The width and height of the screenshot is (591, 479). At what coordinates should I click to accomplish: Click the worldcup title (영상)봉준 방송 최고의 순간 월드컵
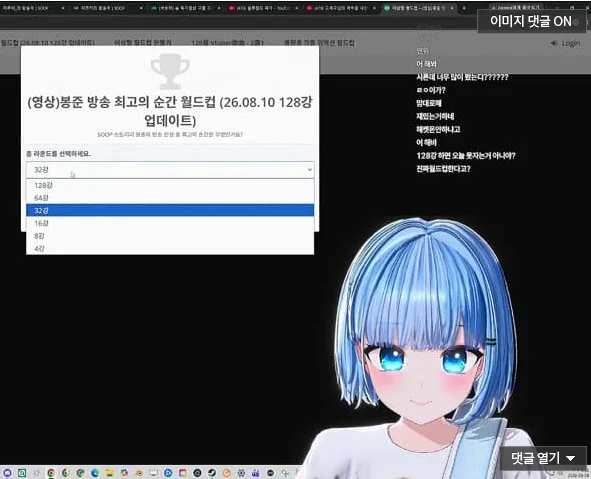coord(170,111)
